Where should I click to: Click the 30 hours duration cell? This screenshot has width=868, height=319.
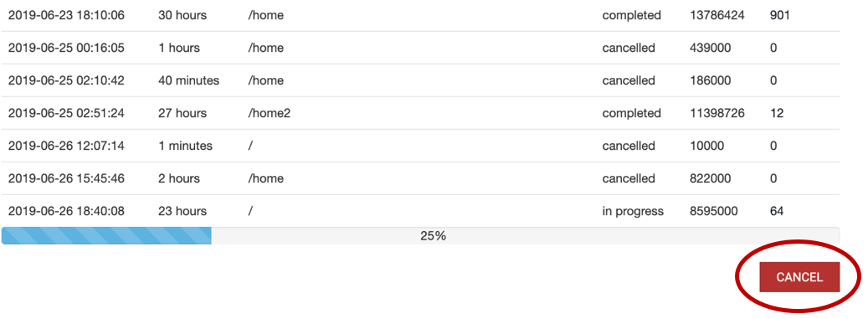[182, 16]
